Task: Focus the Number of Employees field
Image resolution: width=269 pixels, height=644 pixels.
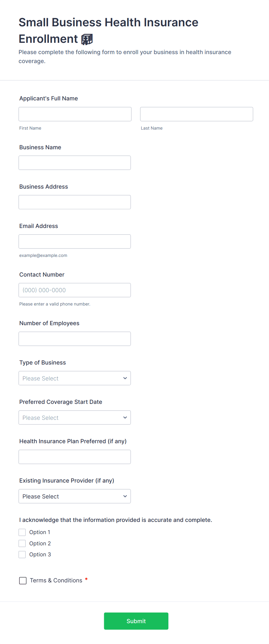Action: click(75, 338)
